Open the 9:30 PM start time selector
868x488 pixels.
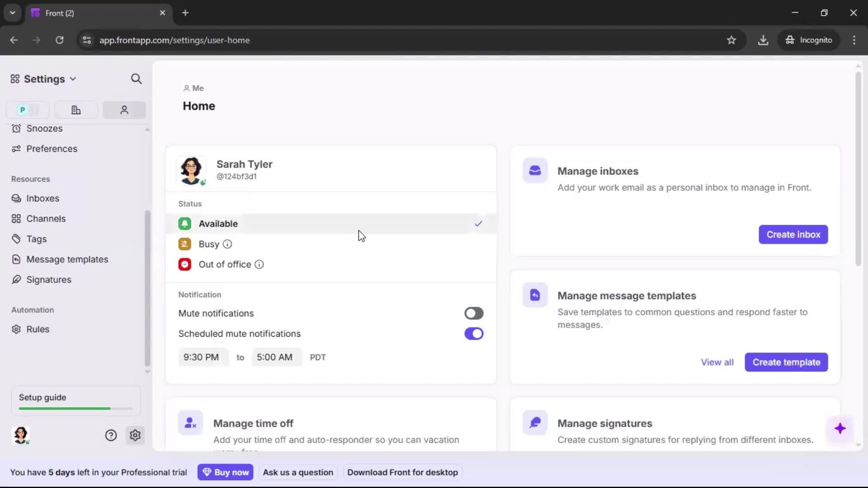(x=203, y=357)
